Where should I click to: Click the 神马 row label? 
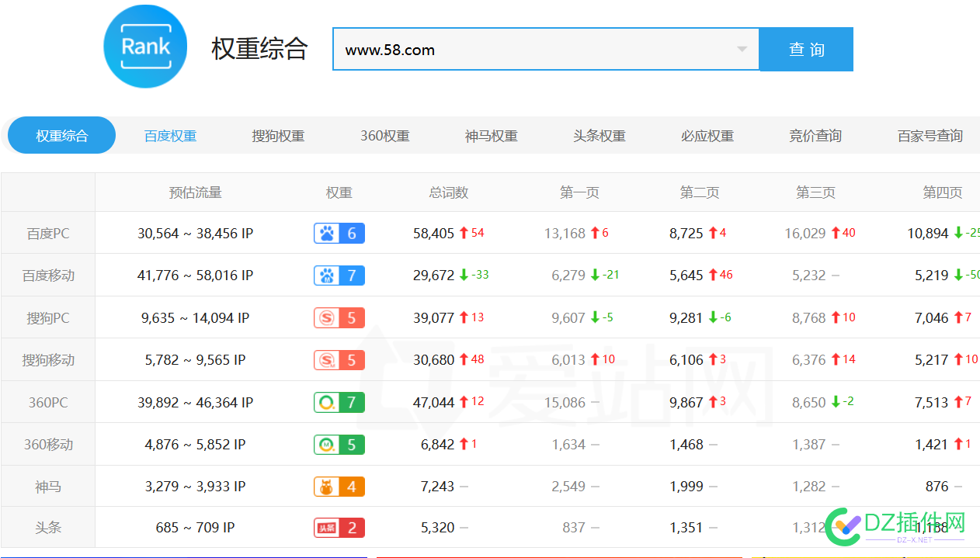[x=48, y=487]
